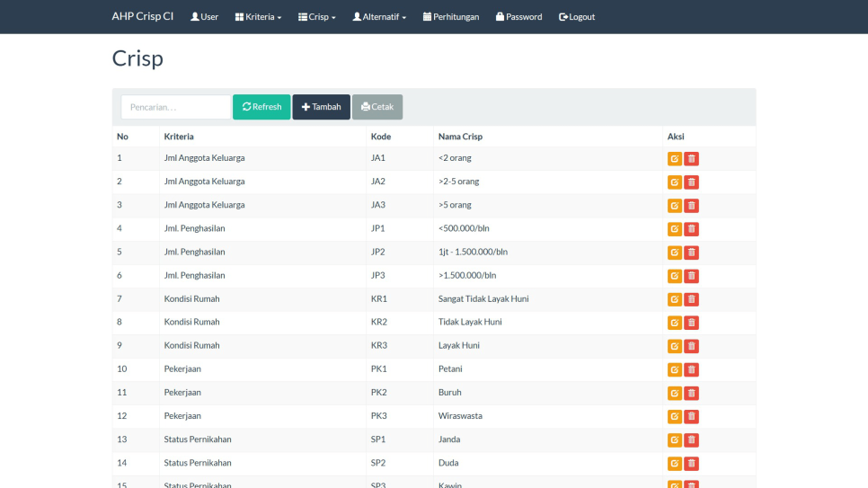Click the Tambah button

(321, 107)
